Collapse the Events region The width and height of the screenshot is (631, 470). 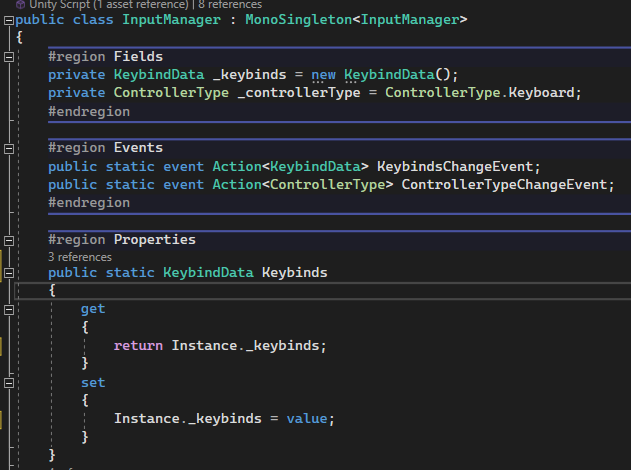click(x=9, y=148)
